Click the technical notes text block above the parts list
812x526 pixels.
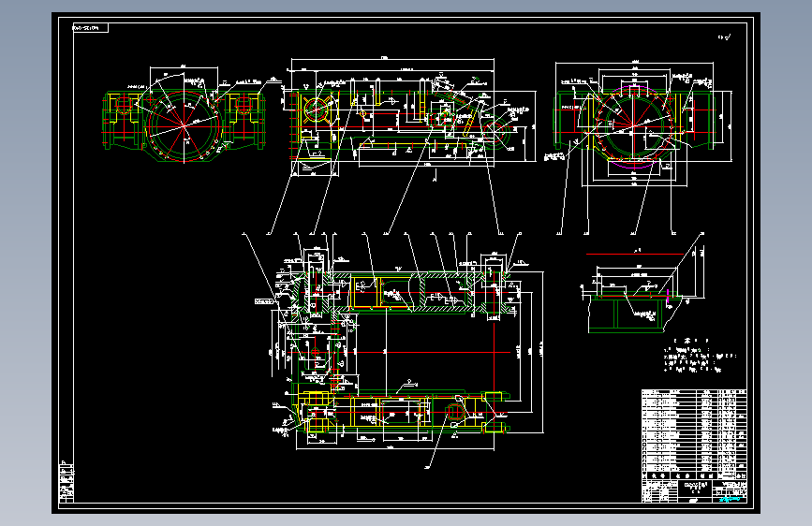699,357
